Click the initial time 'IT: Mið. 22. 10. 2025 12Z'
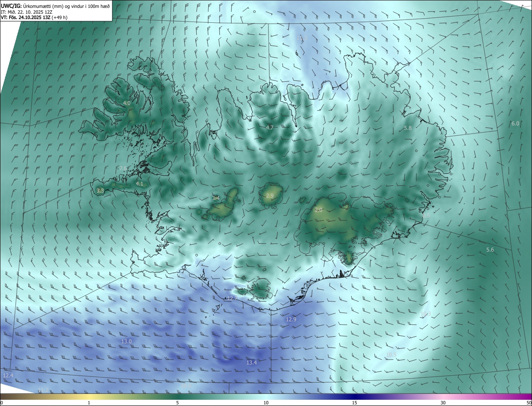532x406 pixels. (x=27, y=12)
